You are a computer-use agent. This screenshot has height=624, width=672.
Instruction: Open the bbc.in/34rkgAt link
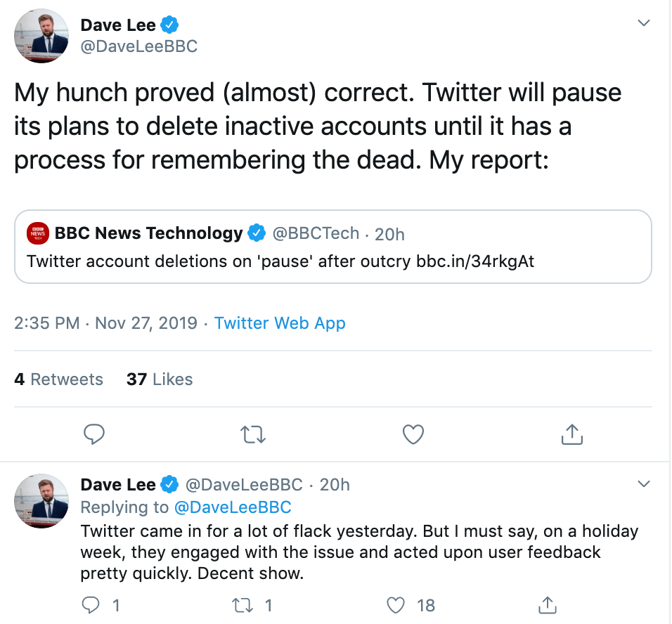click(x=475, y=261)
